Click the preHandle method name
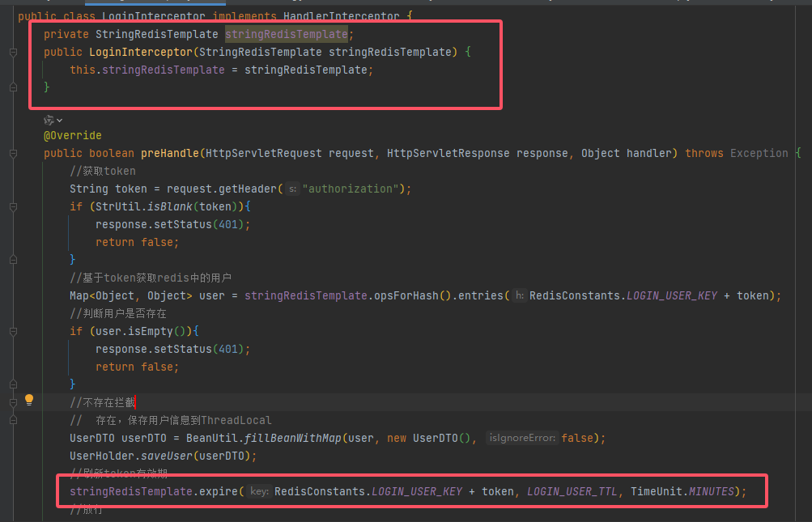812x522 pixels. pyautogui.click(x=169, y=153)
